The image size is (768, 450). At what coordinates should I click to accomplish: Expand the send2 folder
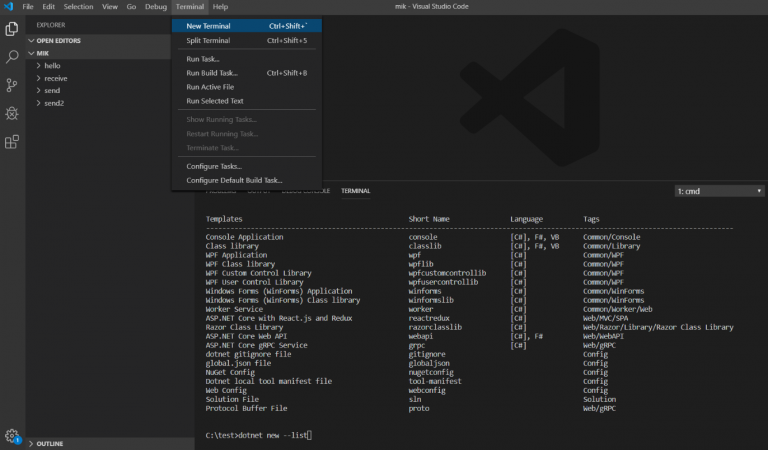point(54,103)
